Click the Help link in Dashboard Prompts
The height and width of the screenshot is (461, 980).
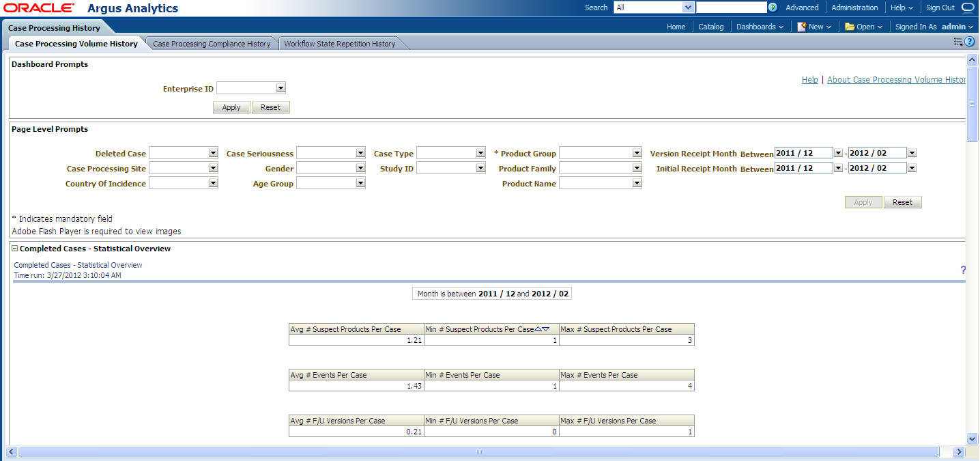(x=810, y=80)
